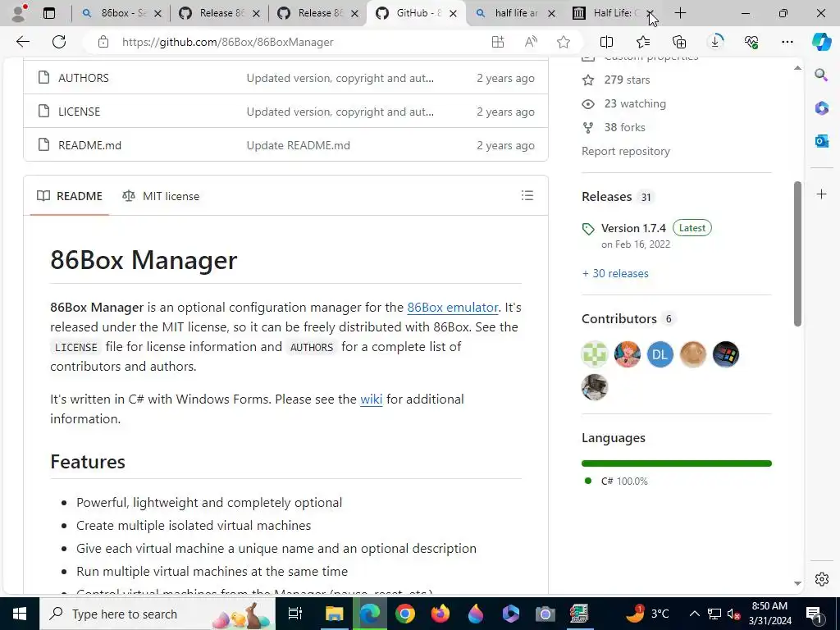Add sidebar app with plus icon
Screen dimensions: 840x630
coord(822,194)
